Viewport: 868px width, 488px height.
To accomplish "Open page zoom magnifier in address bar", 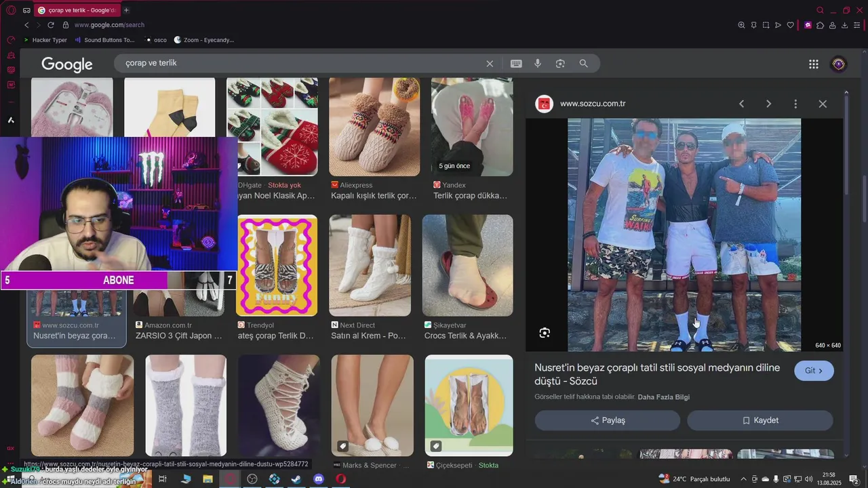I will pyautogui.click(x=741, y=25).
